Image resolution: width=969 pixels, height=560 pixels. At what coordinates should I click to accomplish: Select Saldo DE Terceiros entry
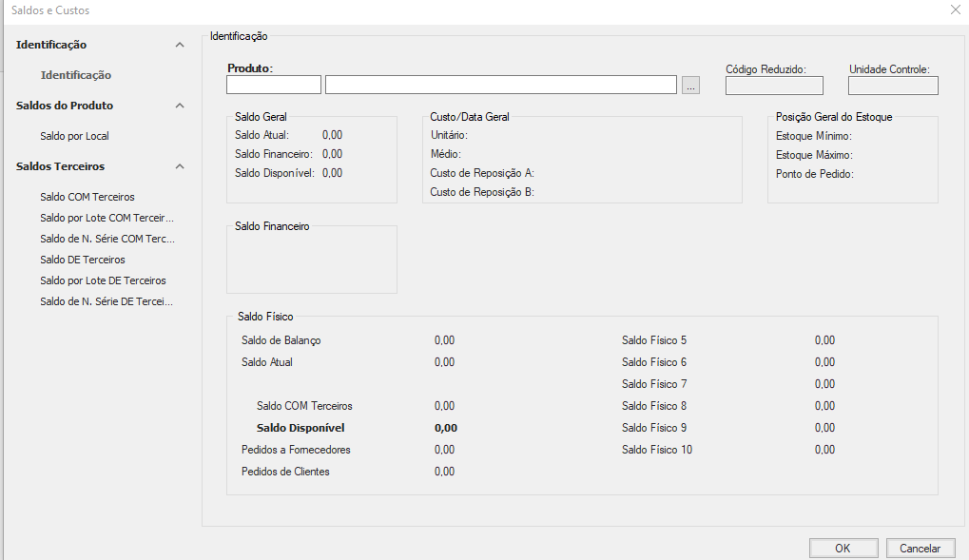[82, 260]
